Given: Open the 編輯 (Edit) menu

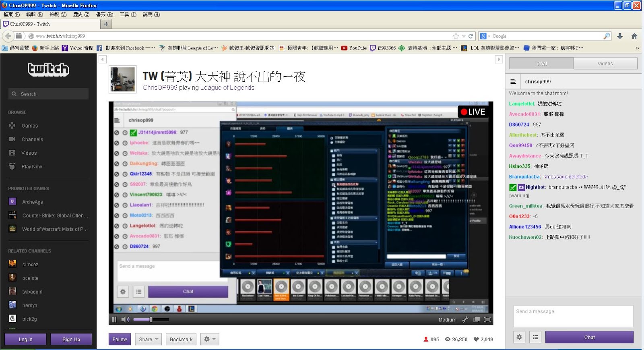Looking at the screenshot, I should pyautogui.click(x=35, y=14).
